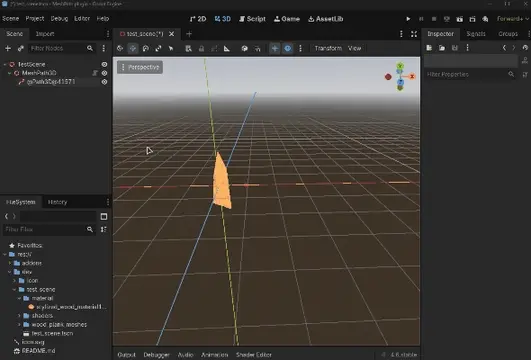531x360 pixels.
Task: Create a new resource in Inspector
Action: click(x=429, y=48)
